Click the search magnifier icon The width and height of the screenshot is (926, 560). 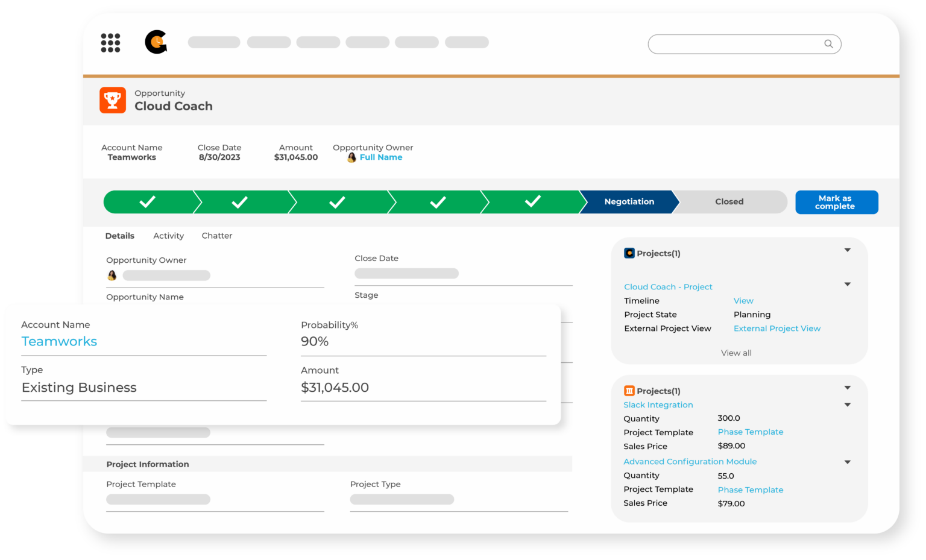coord(828,43)
